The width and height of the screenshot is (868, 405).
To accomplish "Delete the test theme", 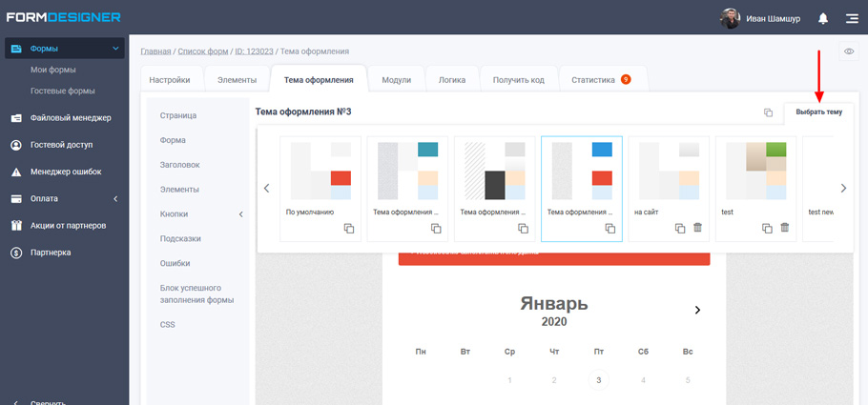I will tap(784, 228).
